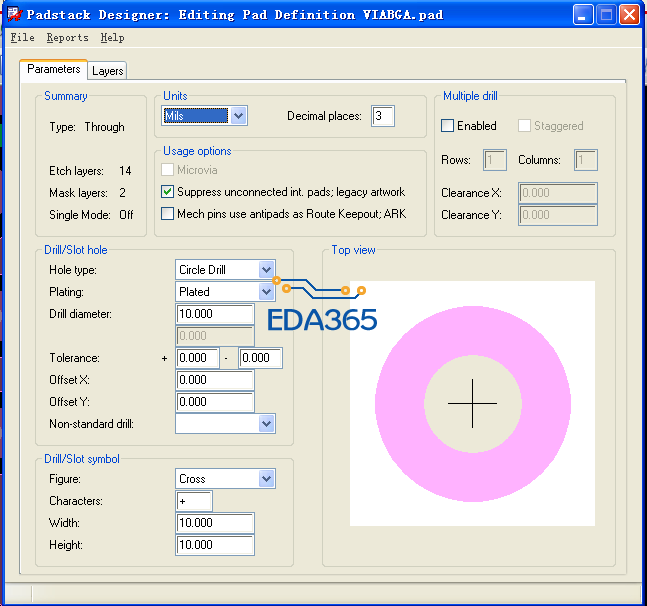Viewport: 647px width, 606px height.
Task: Click the Tolerance minus value field
Action: [x=261, y=358]
